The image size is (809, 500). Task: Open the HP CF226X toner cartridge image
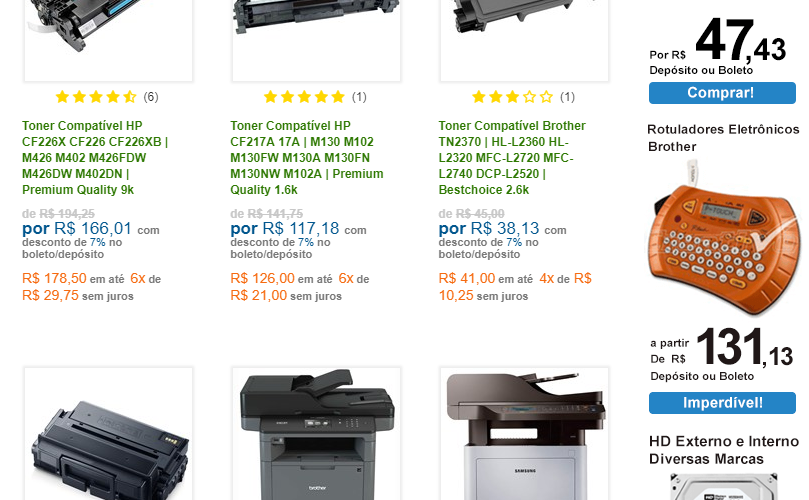[x=108, y=40]
